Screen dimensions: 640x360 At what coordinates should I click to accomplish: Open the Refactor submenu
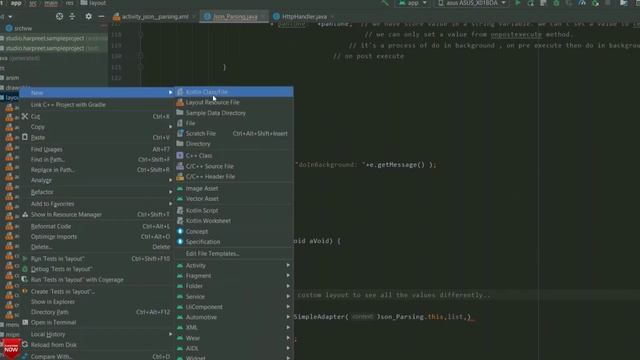[97, 192]
